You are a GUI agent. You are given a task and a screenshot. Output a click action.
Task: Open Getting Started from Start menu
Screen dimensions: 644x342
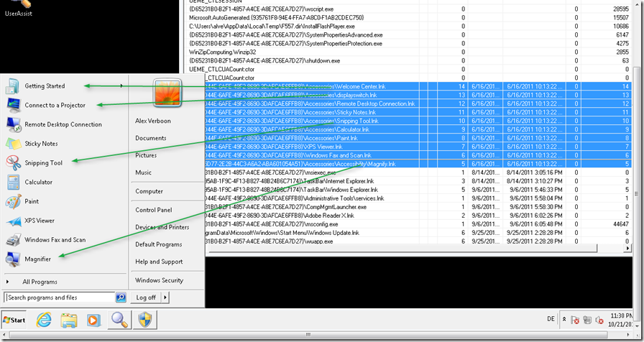click(x=45, y=85)
